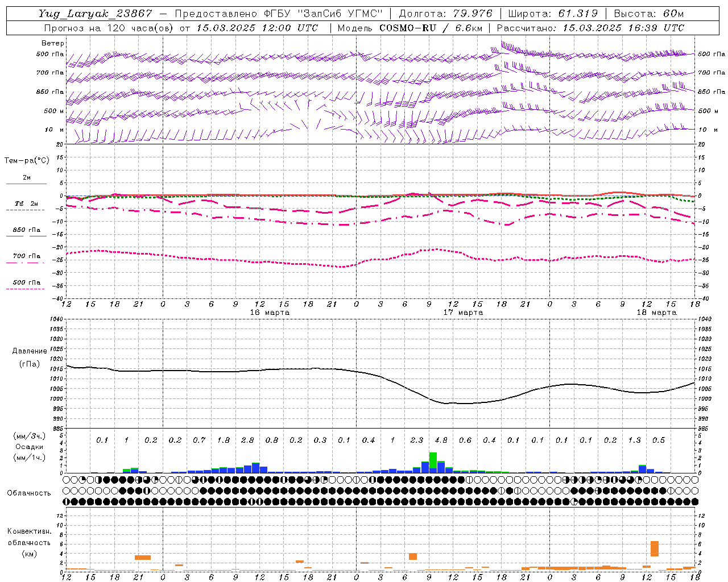Click the 17 марта date label on temperature axis

tap(464, 313)
